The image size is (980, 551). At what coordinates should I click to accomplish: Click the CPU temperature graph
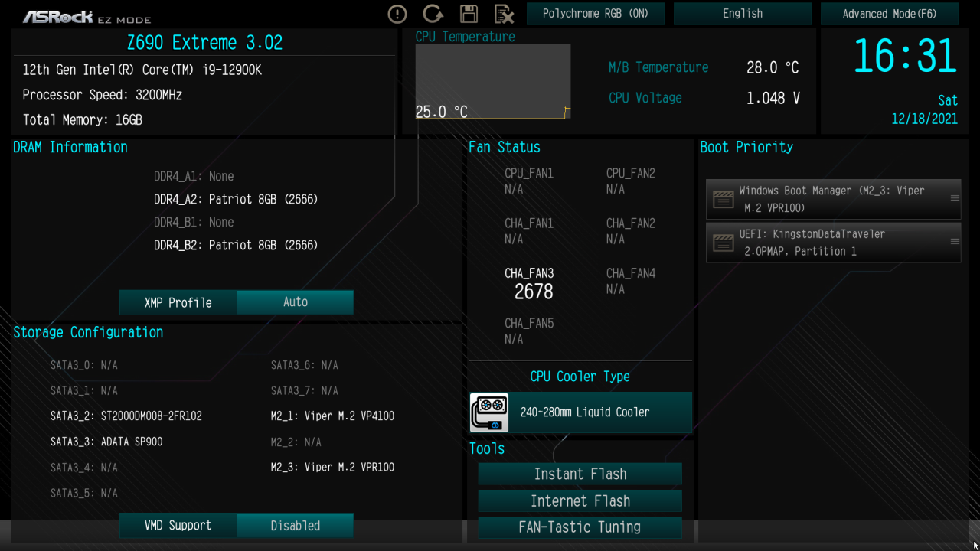pos(493,82)
